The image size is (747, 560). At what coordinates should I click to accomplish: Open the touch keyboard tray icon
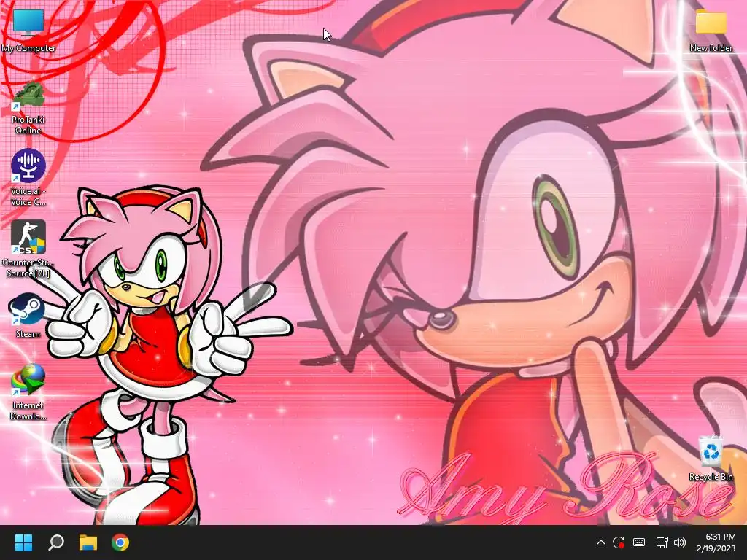tap(639, 542)
